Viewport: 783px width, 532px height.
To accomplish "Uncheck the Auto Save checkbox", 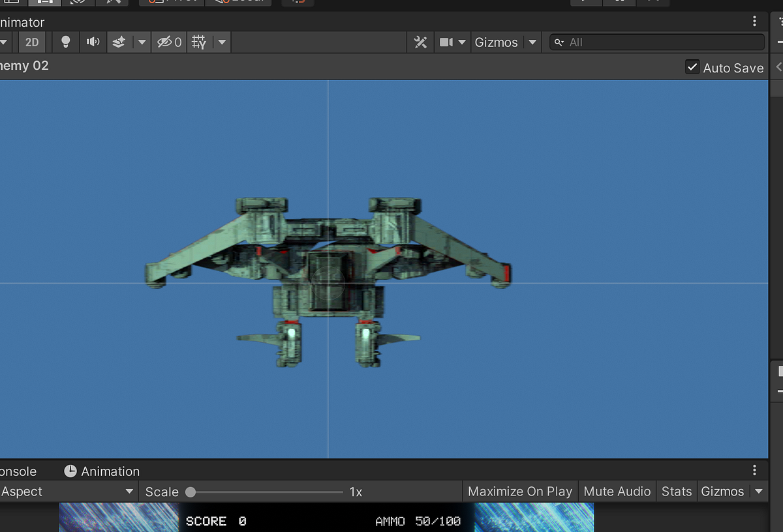I will [692, 66].
